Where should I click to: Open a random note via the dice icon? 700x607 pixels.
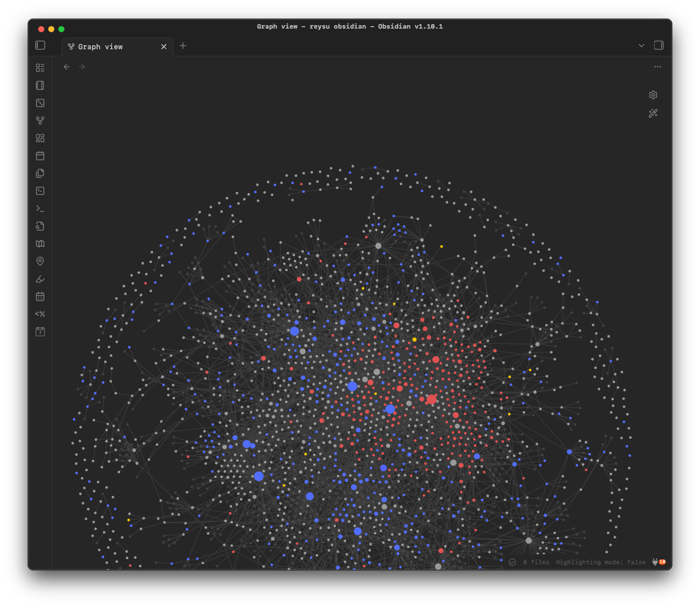pos(40,103)
